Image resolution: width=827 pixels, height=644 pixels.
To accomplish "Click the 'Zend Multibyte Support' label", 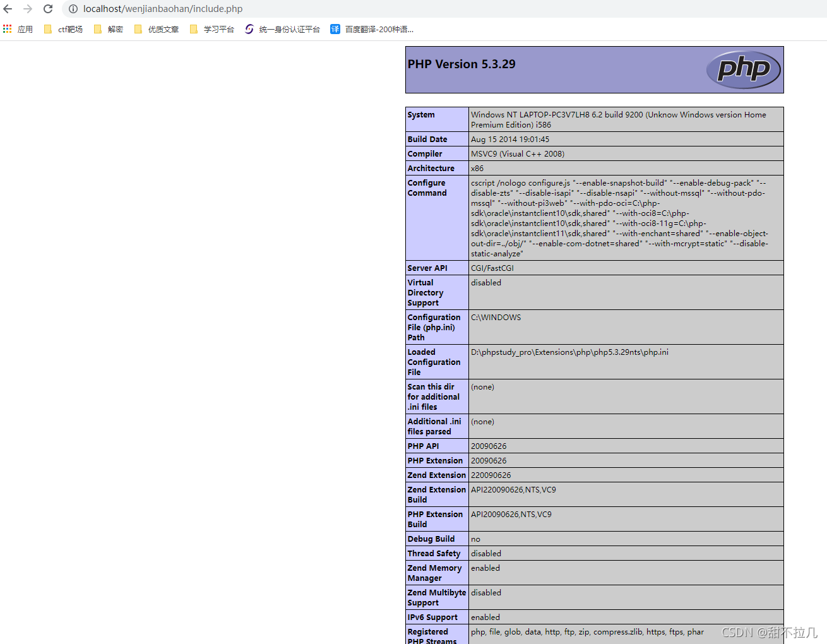I will click(x=437, y=597).
